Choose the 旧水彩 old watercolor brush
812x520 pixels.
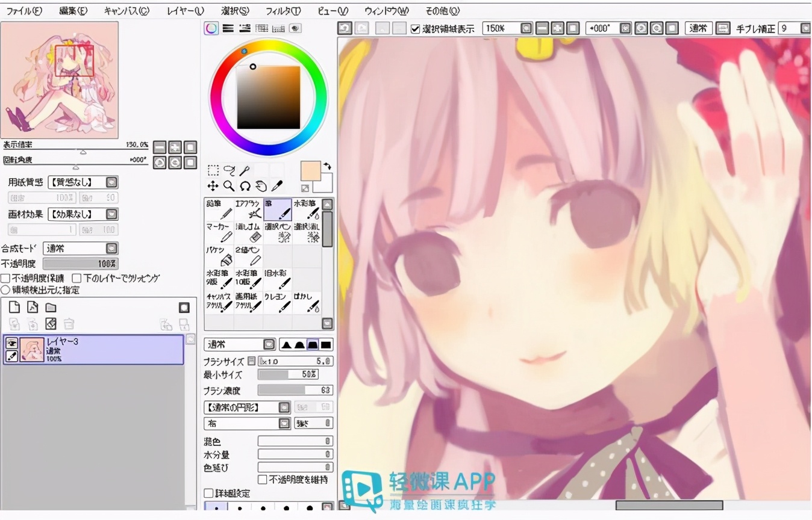(278, 279)
